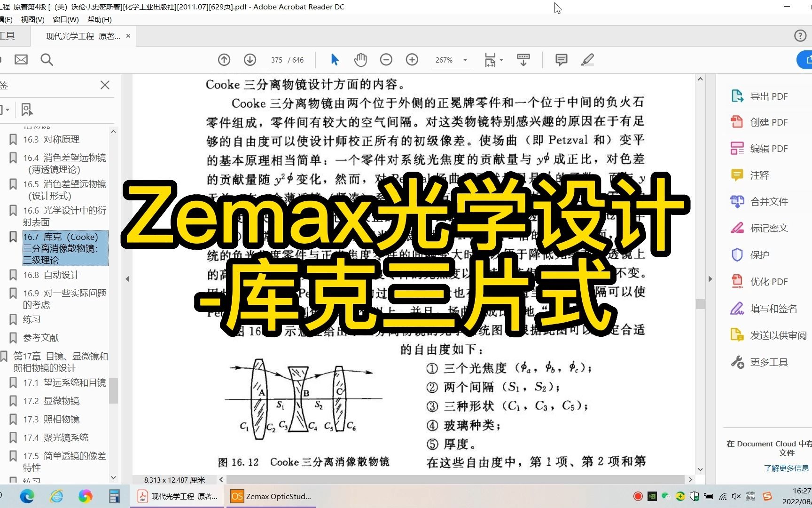The height and width of the screenshot is (508, 812).
Task: Click the page number field 375
Action: (x=277, y=60)
